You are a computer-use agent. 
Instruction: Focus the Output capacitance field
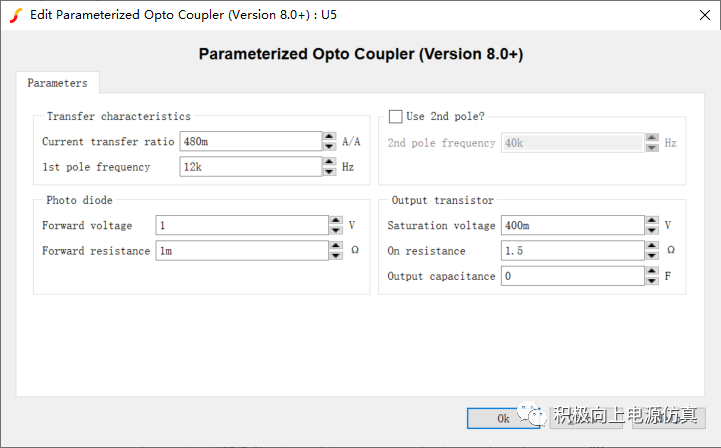click(573, 276)
